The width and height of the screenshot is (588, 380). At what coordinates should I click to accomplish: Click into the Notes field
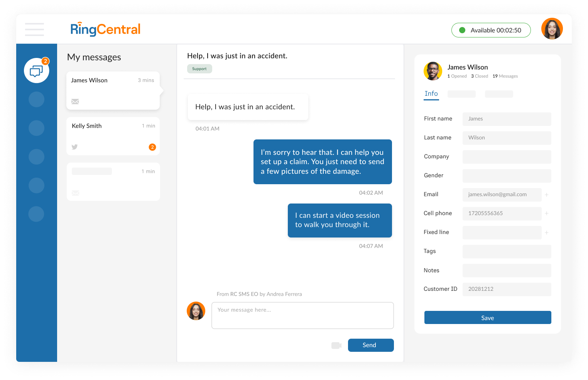click(507, 270)
